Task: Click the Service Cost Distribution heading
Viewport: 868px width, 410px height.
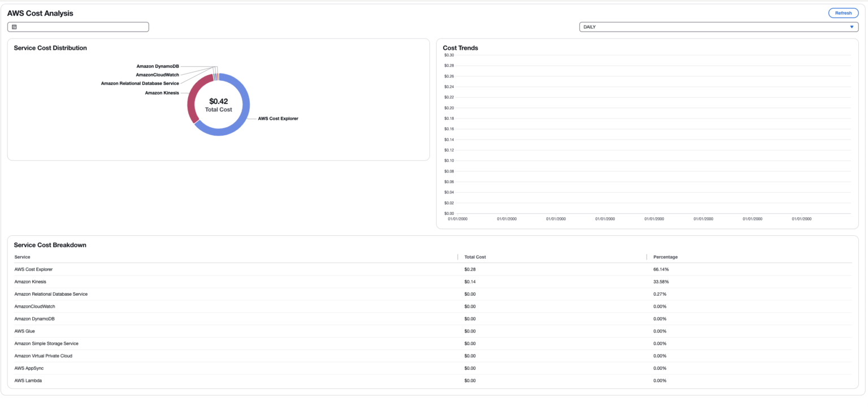Action: click(50, 48)
